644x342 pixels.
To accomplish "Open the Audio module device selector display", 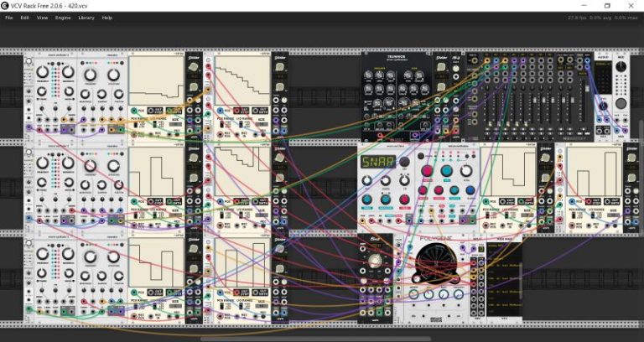I will click(603, 78).
